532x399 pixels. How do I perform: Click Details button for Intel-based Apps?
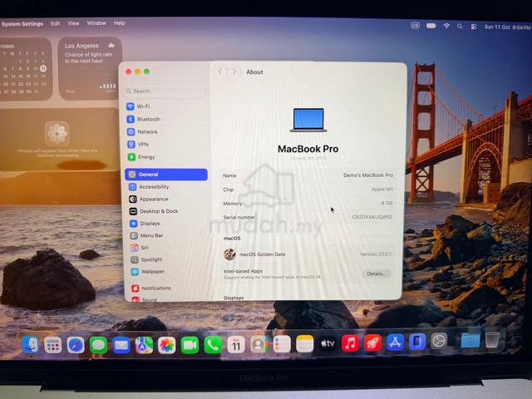coord(377,273)
